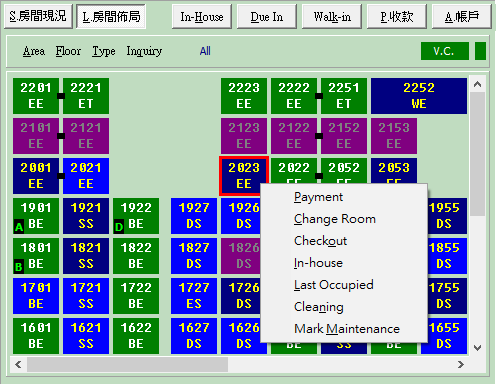Viewport: 496px width, 385px height.
Task: Open the A.帳戶 account button
Action: 462,16
